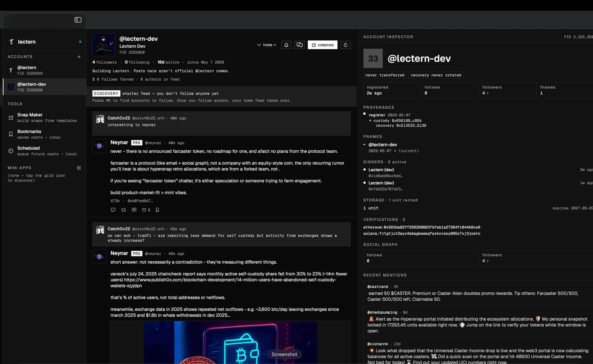
Task: Click the ethereum verification address
Action: tap(422, 227)
